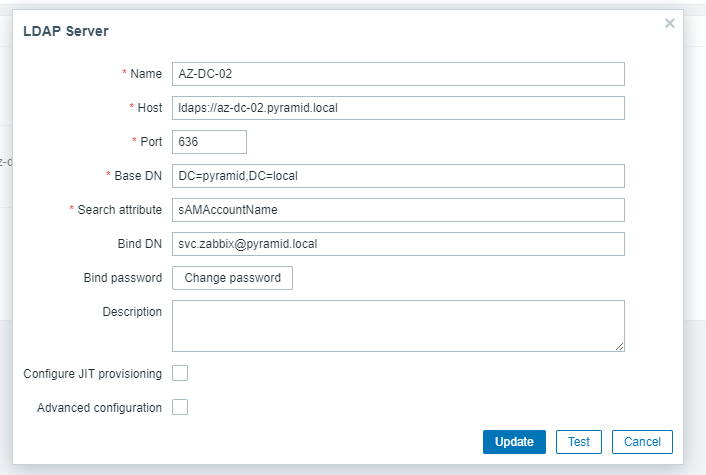Focus the Host field with ldaps URL
The image size is (706, 475).
[x=398, y=108]
